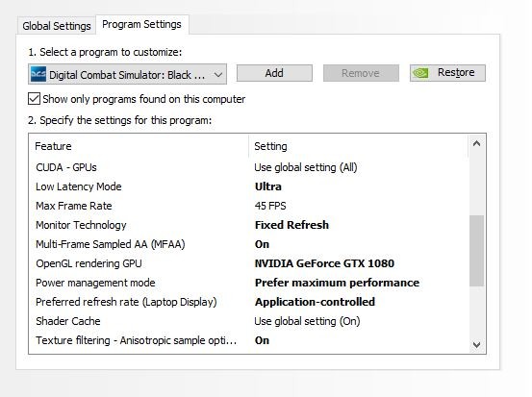
Task: Change the CUDA Use global setting (All) value
Action: (306, 167)
